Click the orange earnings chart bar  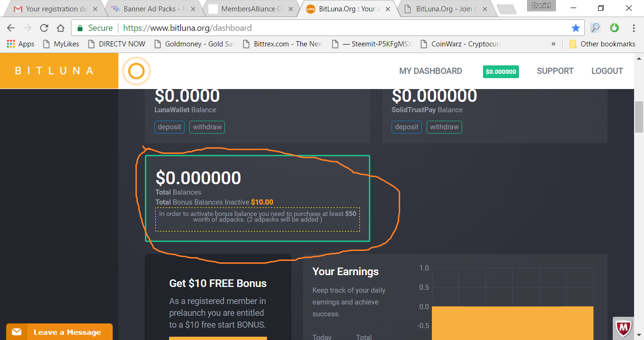[x=512, y=323]
